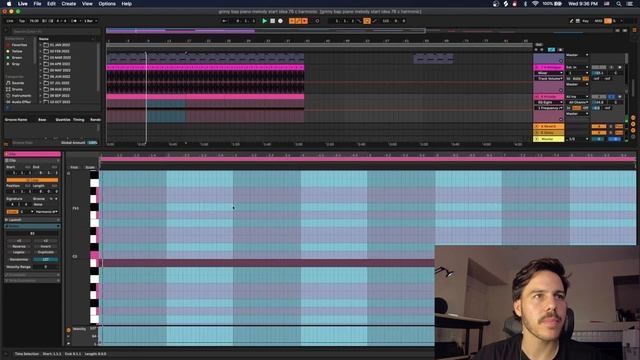Click the Arrangement Record button
The width and height of the screenshot is (640, 360).
coord(280,21)
